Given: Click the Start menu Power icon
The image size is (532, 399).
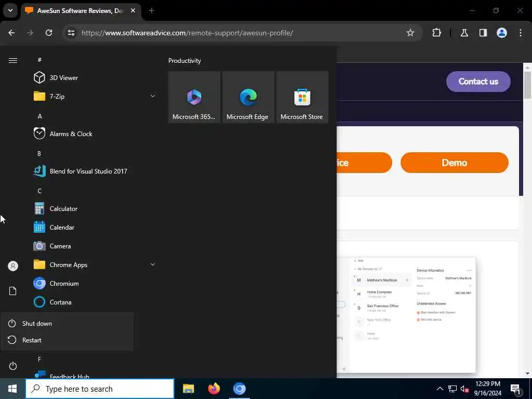Looking at the screenshot, I should pyautogui.click(x=13, y=366).
